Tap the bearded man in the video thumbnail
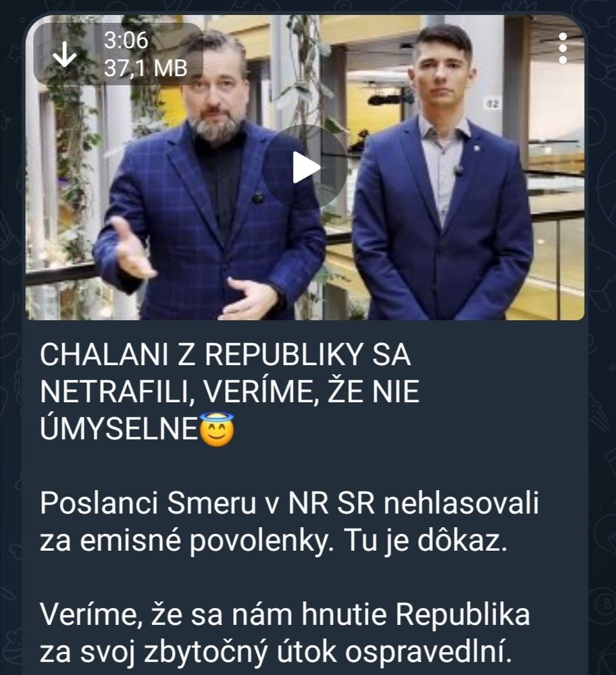616x675 pixels. 207,181
